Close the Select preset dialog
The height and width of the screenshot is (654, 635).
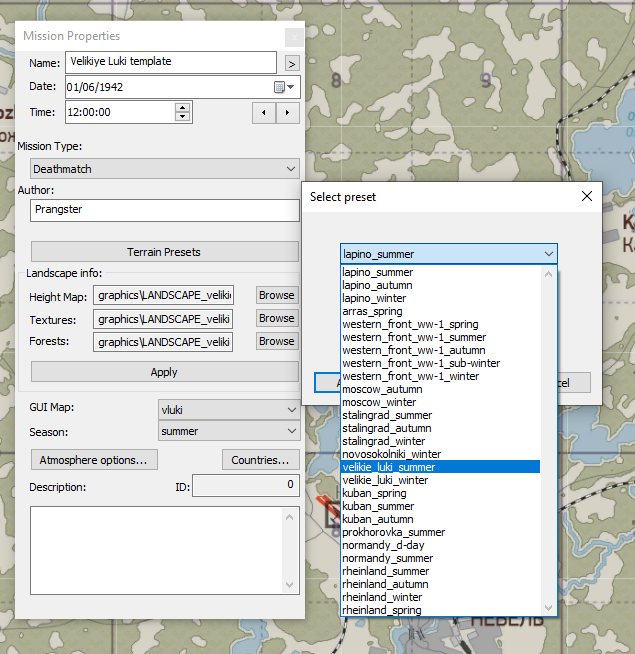(586, 197)
